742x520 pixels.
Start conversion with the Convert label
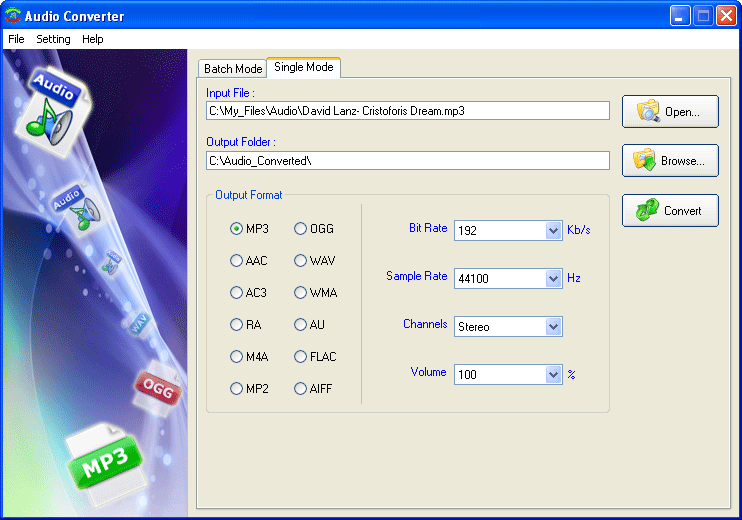tap(682, 211)
